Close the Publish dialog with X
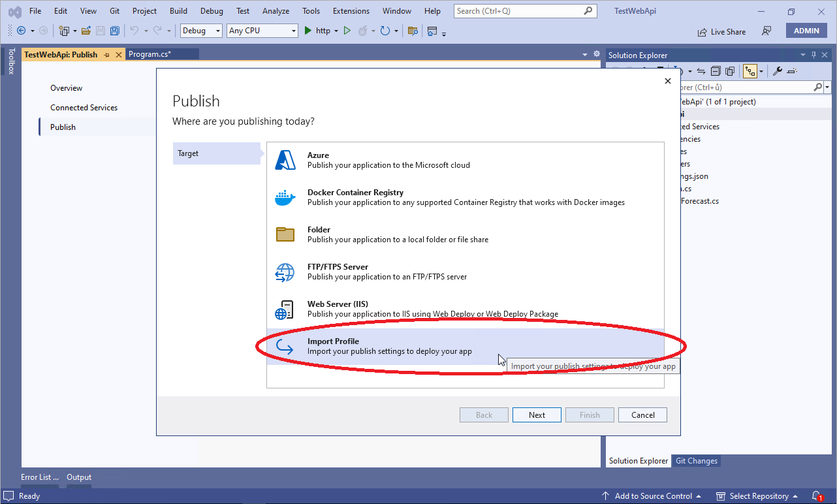Viewport: 837px width, 504px height. (667, 81)
